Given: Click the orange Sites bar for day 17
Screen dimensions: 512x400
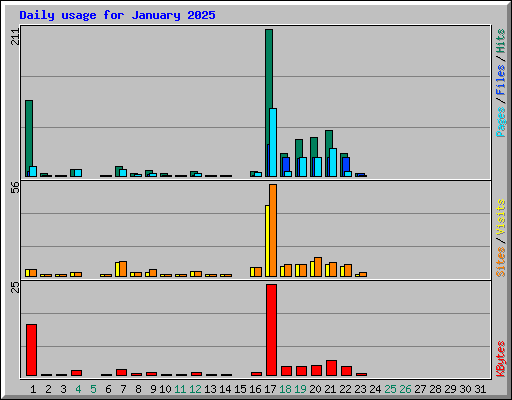Looking at the screenshot, I should tap(273, 230).
